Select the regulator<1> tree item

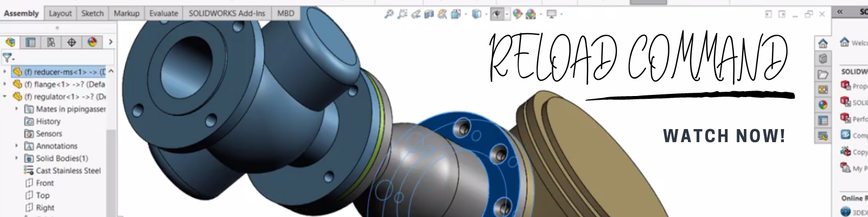(59, 97)
